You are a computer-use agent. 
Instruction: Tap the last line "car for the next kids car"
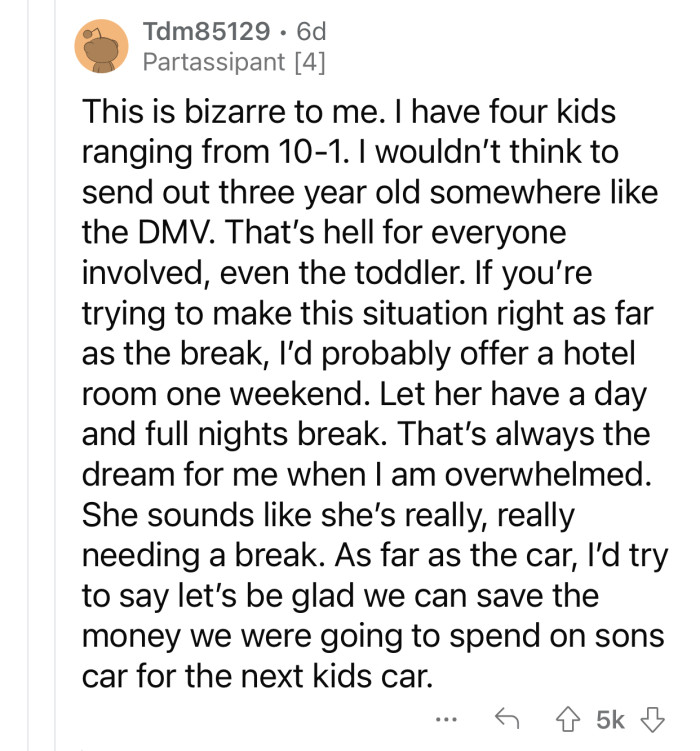(x=258, y=676)
